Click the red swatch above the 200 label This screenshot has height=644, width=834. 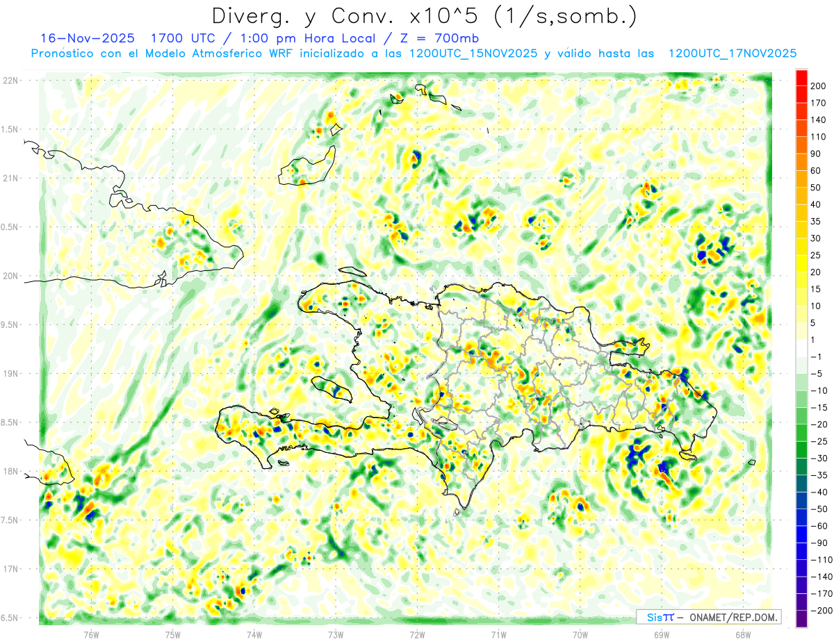(x=801, y=77)
